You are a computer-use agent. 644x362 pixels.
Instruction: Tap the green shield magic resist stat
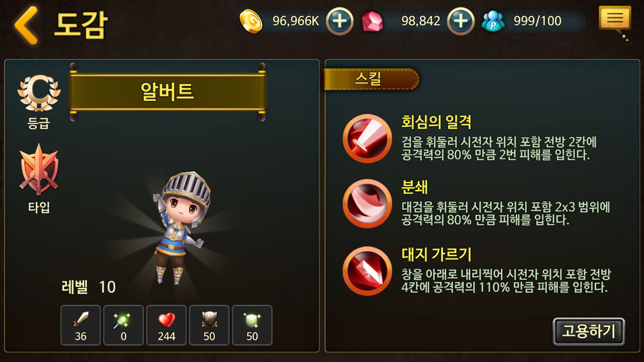click(252, 325)
